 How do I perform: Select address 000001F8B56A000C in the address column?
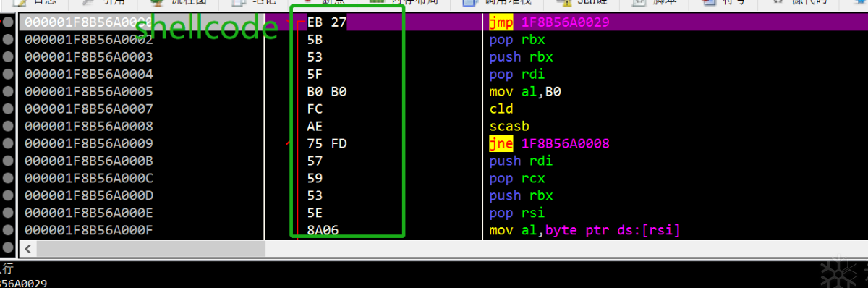click(89, 179)
